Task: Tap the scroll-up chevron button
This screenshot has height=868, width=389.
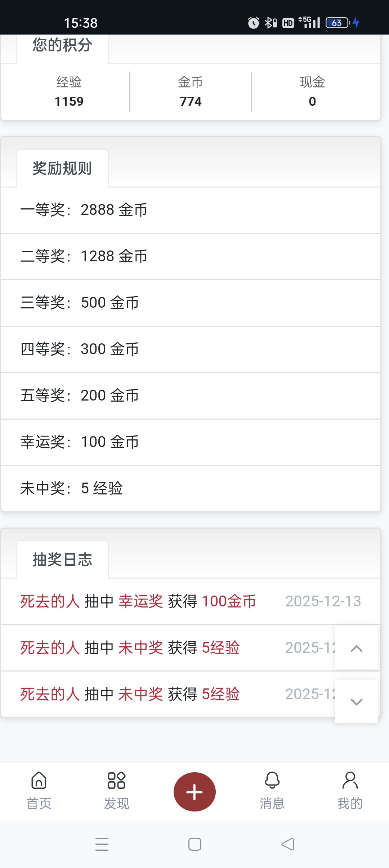Action: pos(356,648)
